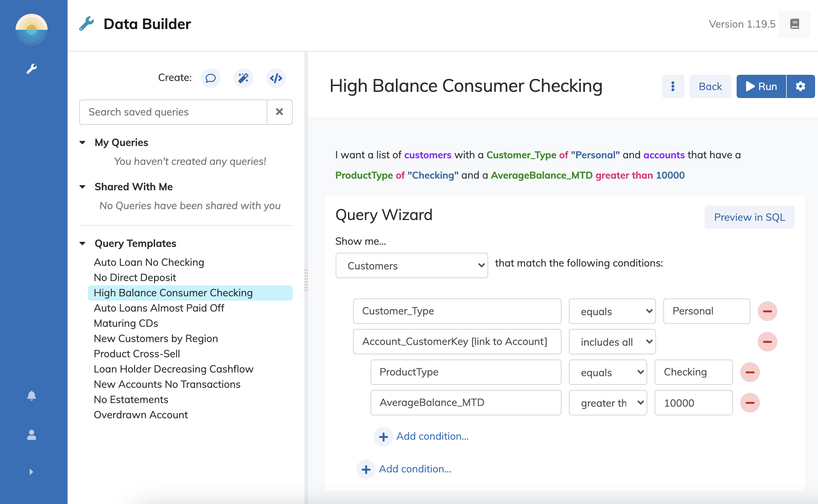Expand the sidebar with the arrow icon
The width and height of the screenshot is (818, 504).
click(x=31, y=472)
